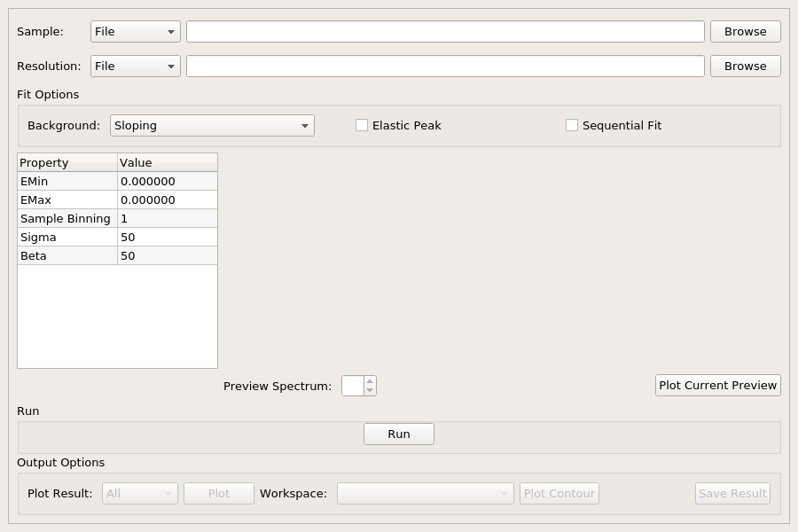Select the EMin value cell

(x=168, y=181)
